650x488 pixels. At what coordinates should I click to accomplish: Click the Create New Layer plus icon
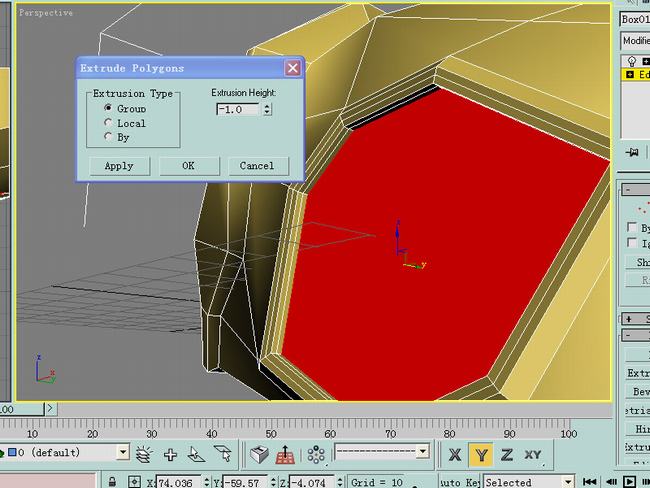tap(170, 454)
